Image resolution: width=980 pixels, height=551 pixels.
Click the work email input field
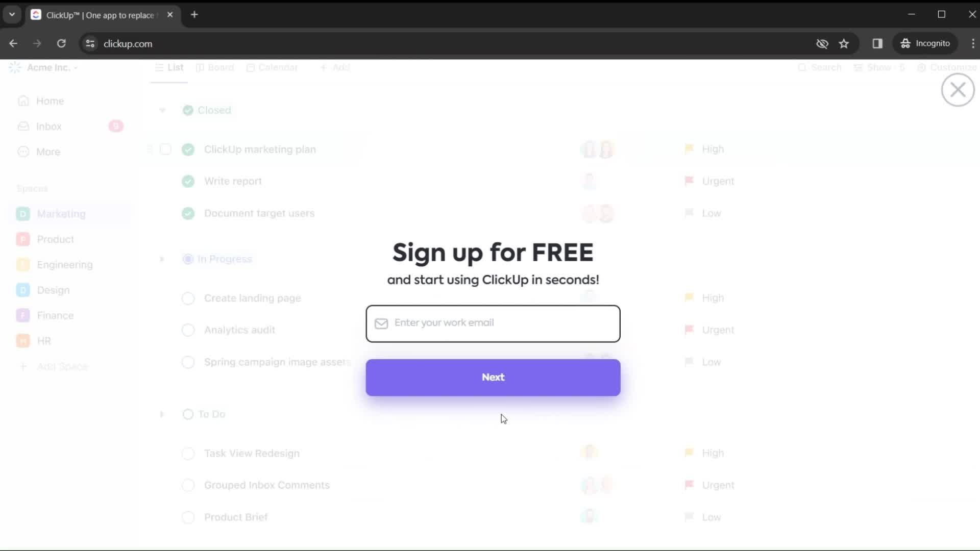[493, 322]
